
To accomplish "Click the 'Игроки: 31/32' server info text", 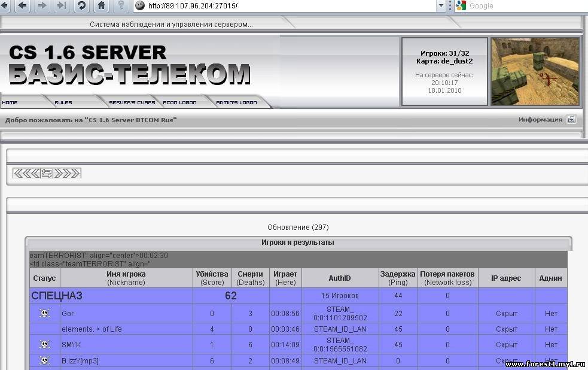I will [x=445, y=53].
